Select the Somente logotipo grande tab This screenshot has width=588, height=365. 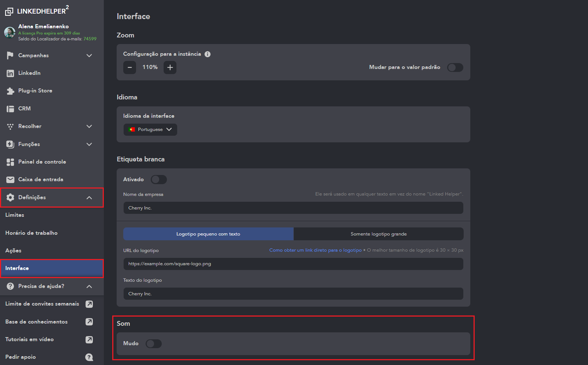click(x=378, y=234)
